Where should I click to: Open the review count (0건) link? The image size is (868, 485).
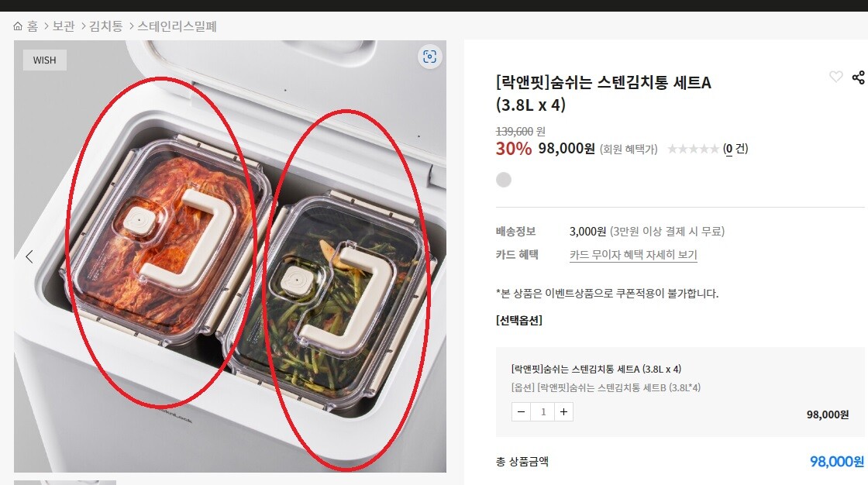coord(735,149)
